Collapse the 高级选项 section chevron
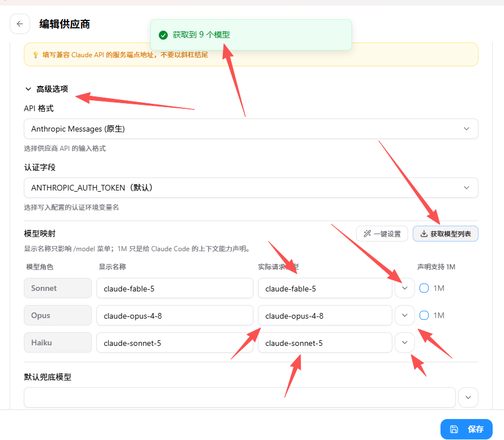This screenshot has height=440, width=504. (28, 89)
